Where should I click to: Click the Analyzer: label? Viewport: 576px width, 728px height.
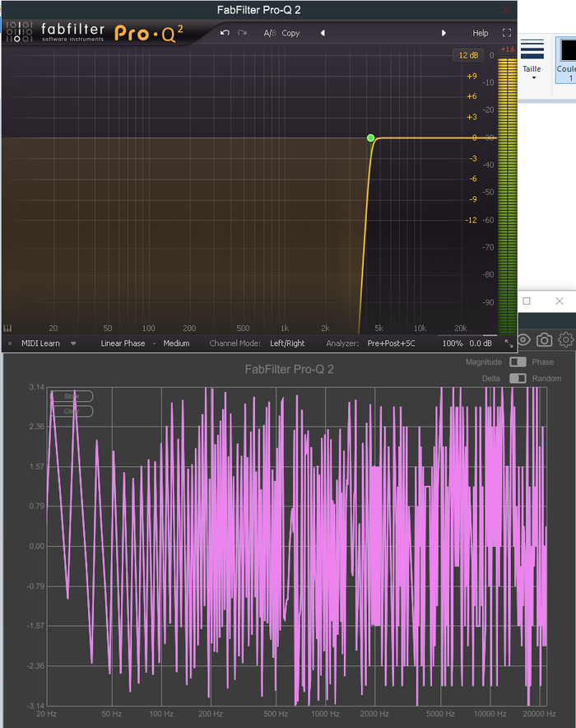342,343
